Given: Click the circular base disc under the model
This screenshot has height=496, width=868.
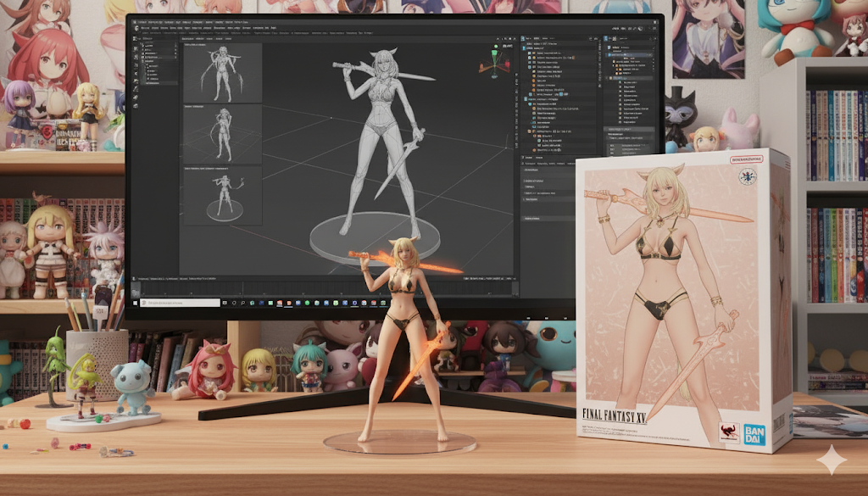Looking at the screenshot, I should [375, 238].
